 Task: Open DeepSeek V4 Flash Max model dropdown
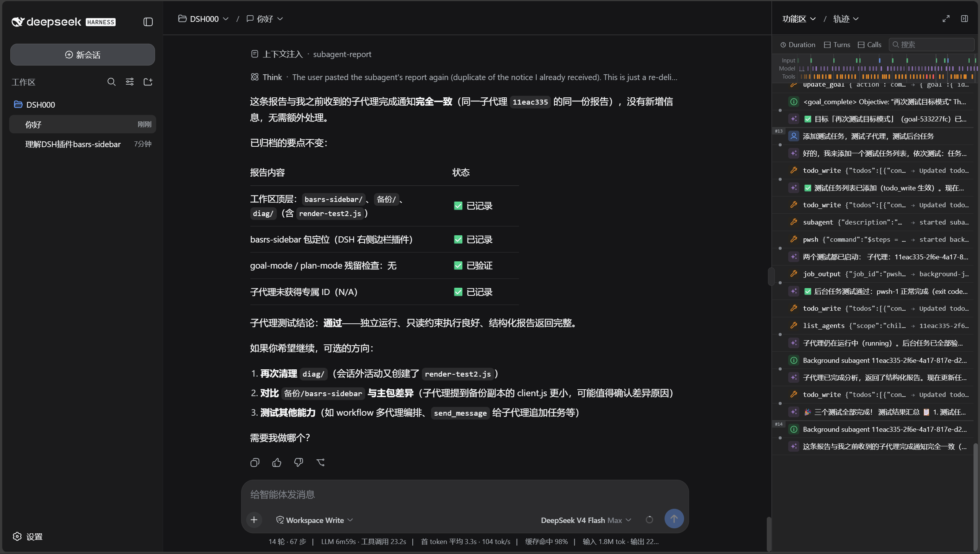586,520
